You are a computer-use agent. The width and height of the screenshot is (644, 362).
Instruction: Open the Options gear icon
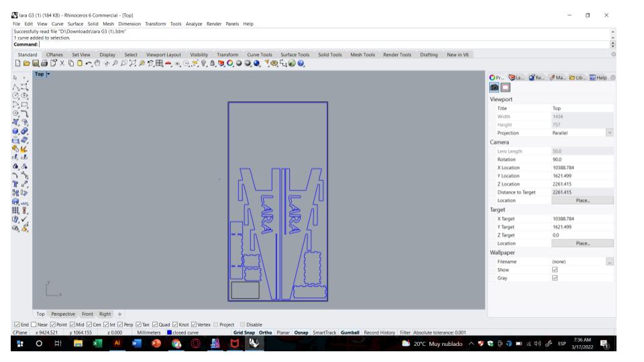(x=274, y=63)
